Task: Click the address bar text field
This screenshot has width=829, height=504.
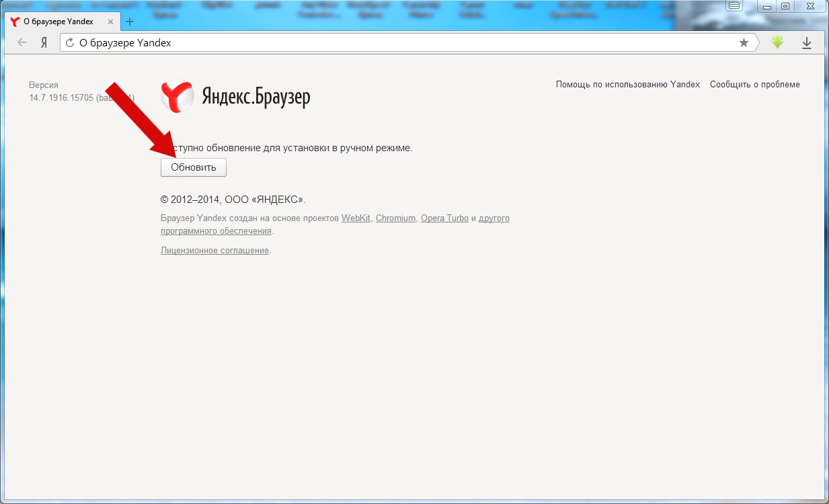Action: pyautogui.click(x=403, y=43)
